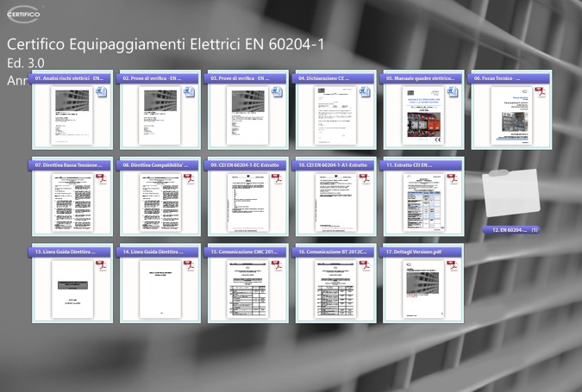Open the 14. Linea Guida Direttiva document

coord(160,289)
